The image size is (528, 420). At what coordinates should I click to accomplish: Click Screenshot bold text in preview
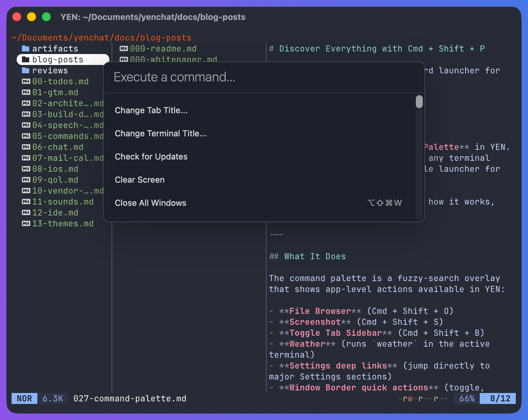[315, 322]
